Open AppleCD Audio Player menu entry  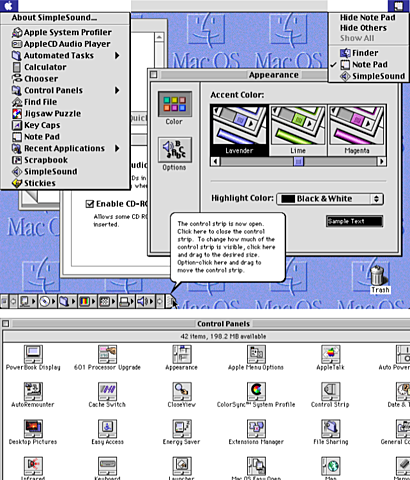tap(65, 44)
